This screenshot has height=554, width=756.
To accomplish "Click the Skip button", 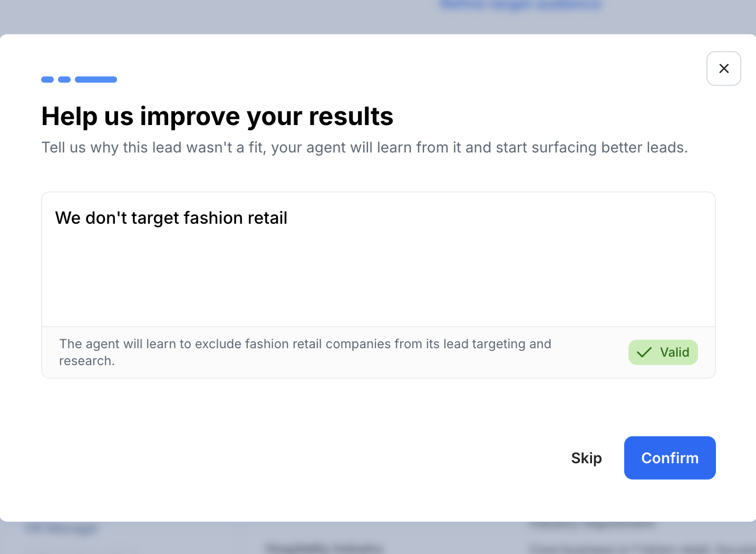I will pos(586,458).
